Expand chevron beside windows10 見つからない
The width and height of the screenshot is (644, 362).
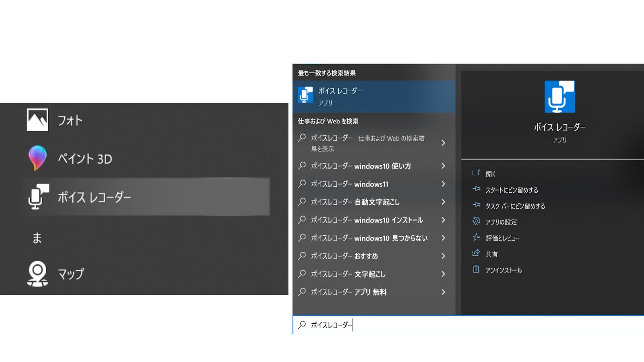[x=443, y=238]
